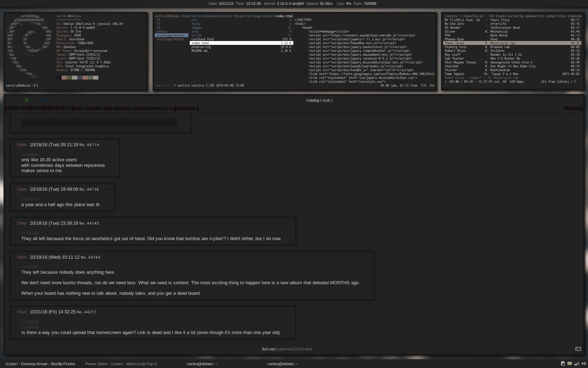
Task: Collapse post 44145 via arrow beside User
Action: 14,223
